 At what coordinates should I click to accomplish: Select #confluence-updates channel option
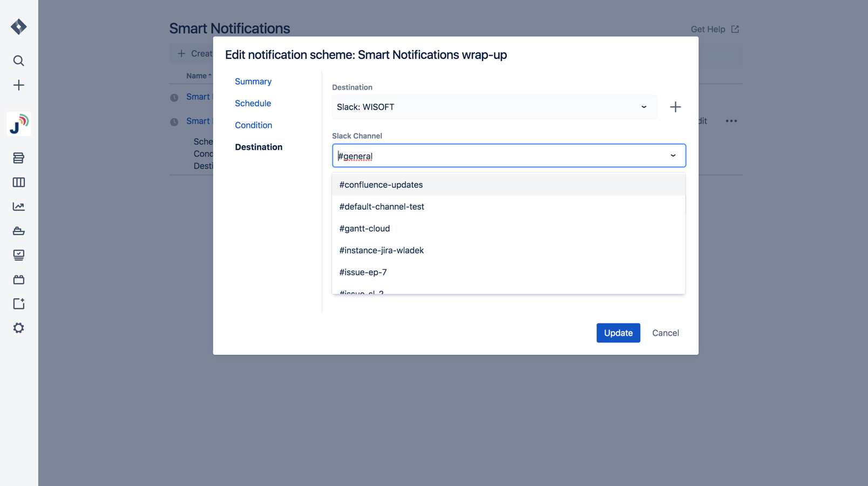click(x=381, y=185)
